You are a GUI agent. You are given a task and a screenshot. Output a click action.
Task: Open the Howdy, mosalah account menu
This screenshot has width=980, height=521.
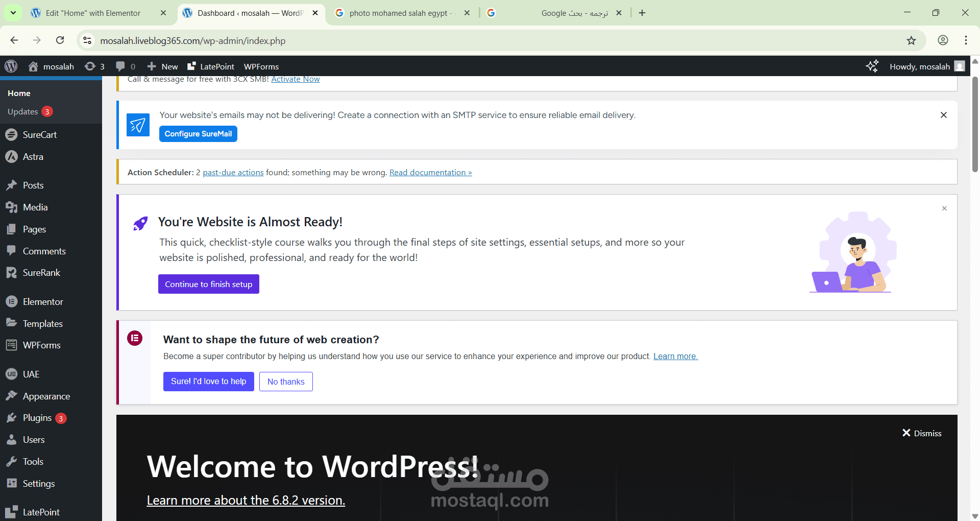point(927,66)
